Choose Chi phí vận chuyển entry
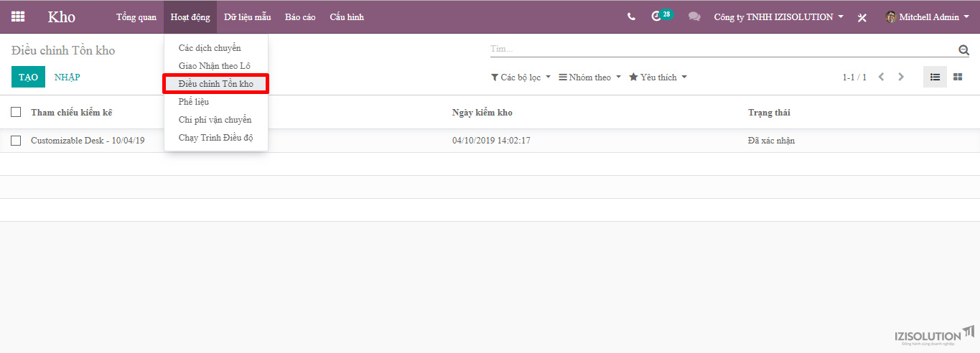The width and height of the screenshot is (980, 353). coord(216,120)
